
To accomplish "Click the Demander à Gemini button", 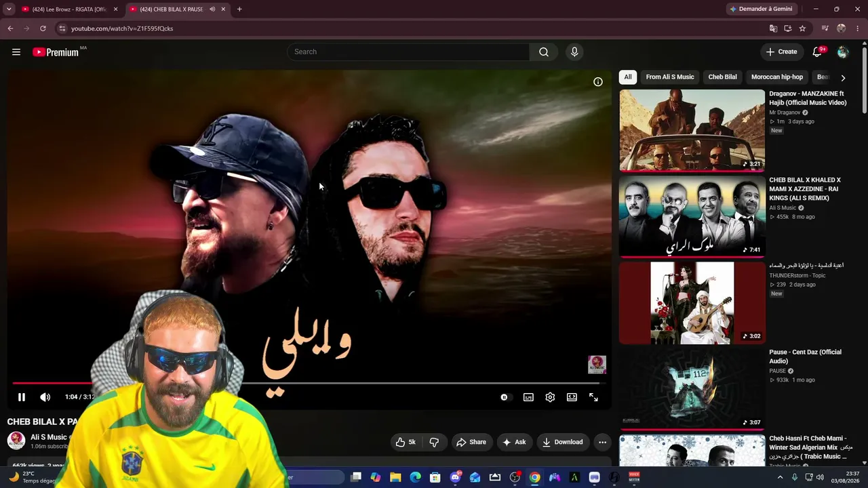I will [760, 9].
